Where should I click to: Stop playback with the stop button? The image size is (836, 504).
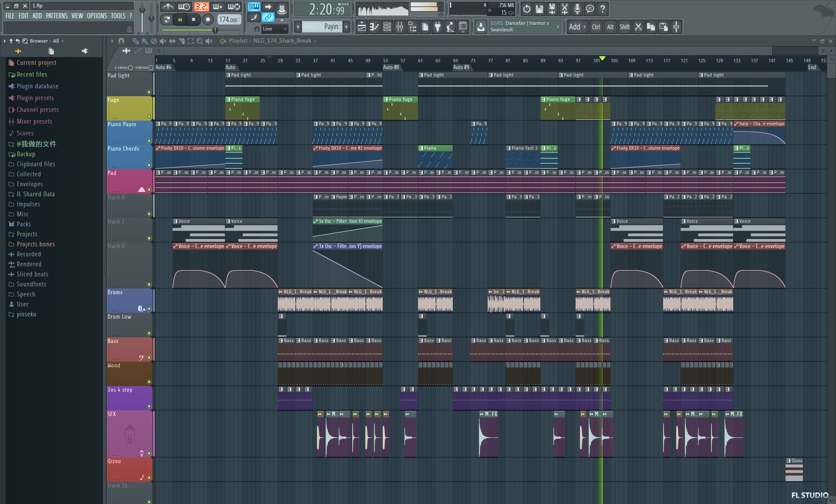194,19
